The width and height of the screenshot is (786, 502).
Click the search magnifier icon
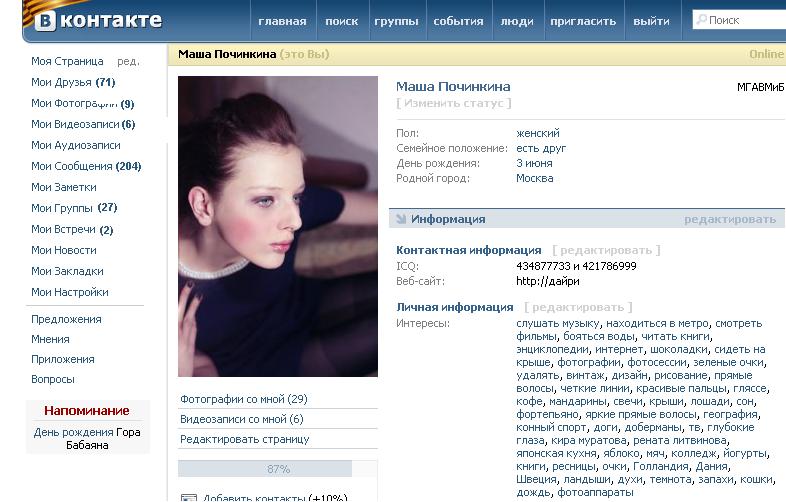pos(702,20)
